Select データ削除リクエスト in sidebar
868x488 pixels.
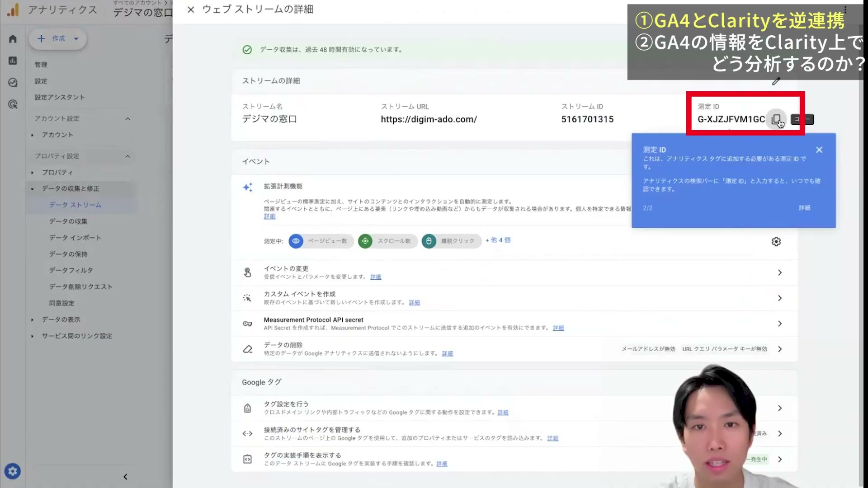click(x=81, y=286)
